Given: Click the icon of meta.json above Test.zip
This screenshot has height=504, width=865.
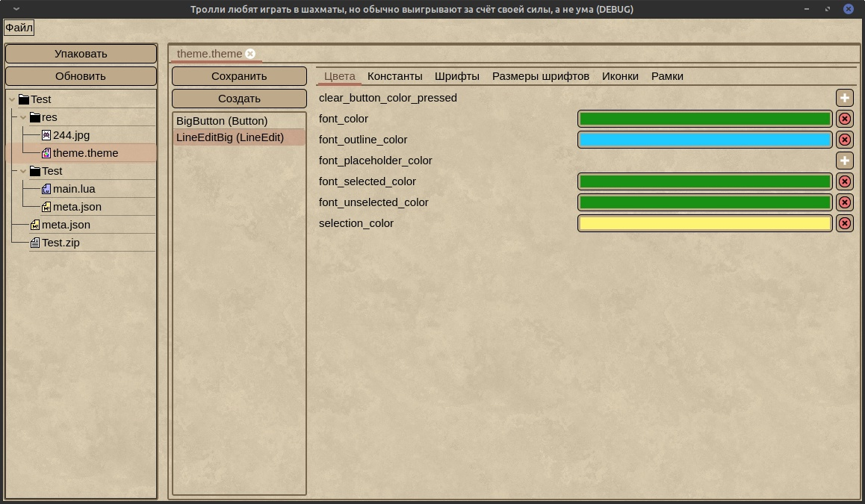Looking at the screenshot, I should pos(35,225).
